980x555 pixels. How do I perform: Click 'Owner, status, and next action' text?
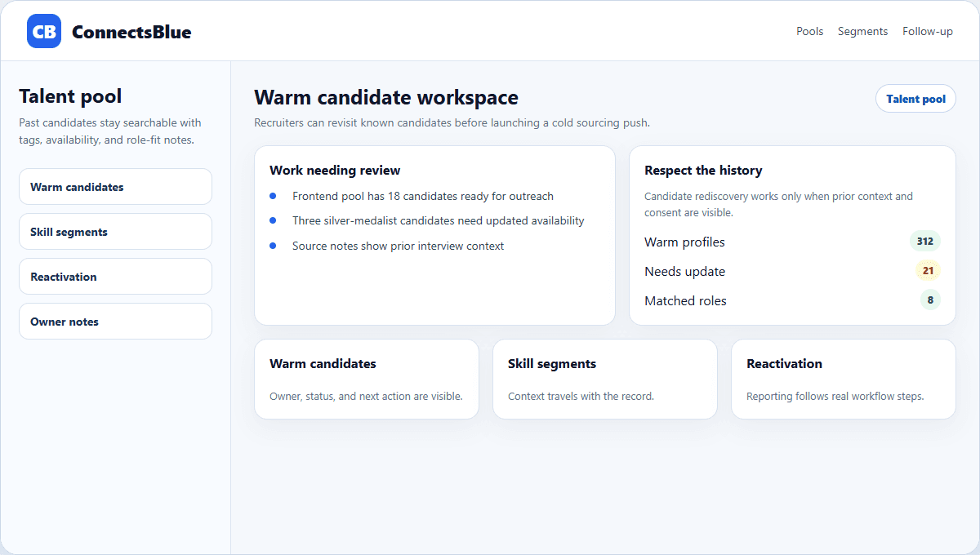coord(366,397)
